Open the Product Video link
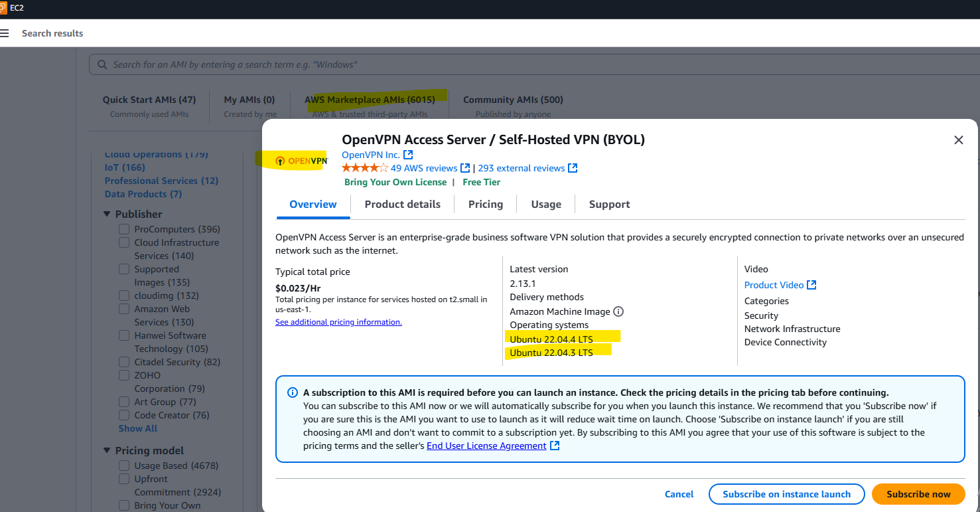The image size is (980, 512). click(x=774, y=285)
